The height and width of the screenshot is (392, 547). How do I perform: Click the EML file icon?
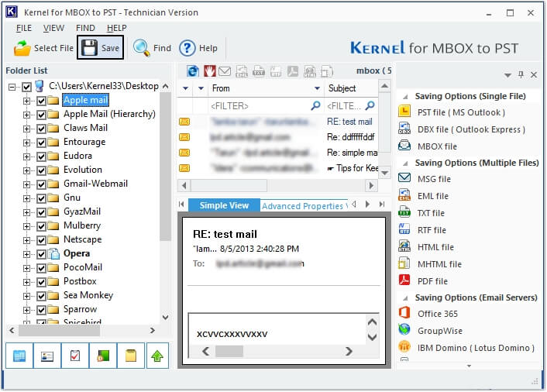(404, 195)
